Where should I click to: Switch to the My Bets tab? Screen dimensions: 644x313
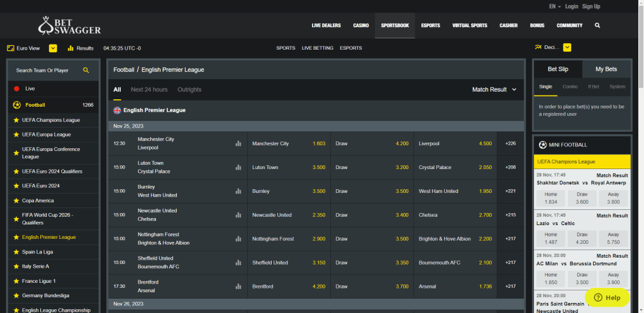coord(606,69)
